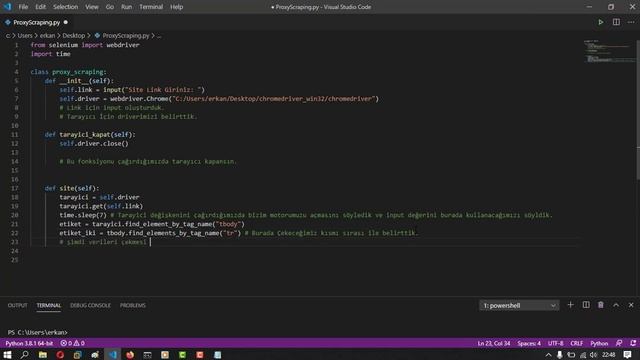Change file encoding via UTF-8
The width and height of the screenshot is (640, 360).
point(556,343)
